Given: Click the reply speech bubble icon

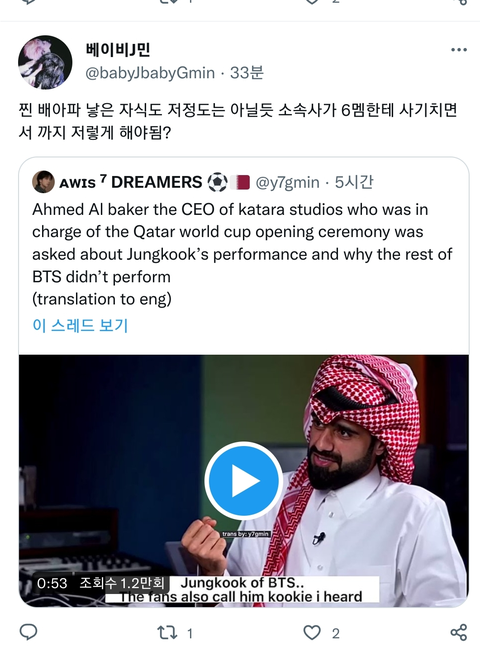Looking at the screenshot, I should 29,632.
